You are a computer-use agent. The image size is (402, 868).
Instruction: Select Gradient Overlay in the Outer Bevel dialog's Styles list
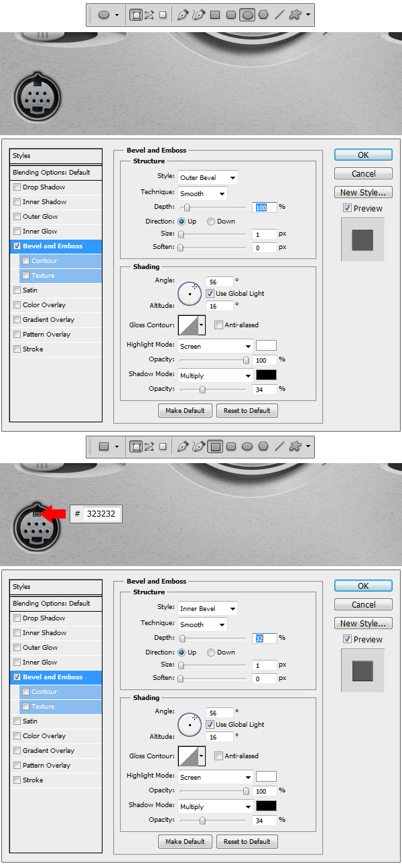coord(48,320)
